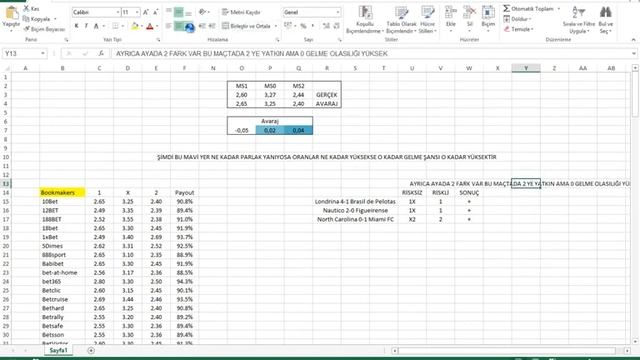The height and width of the screenshot is (360, 640).
Task: Select row 13 header
Action: coord(6,184)
